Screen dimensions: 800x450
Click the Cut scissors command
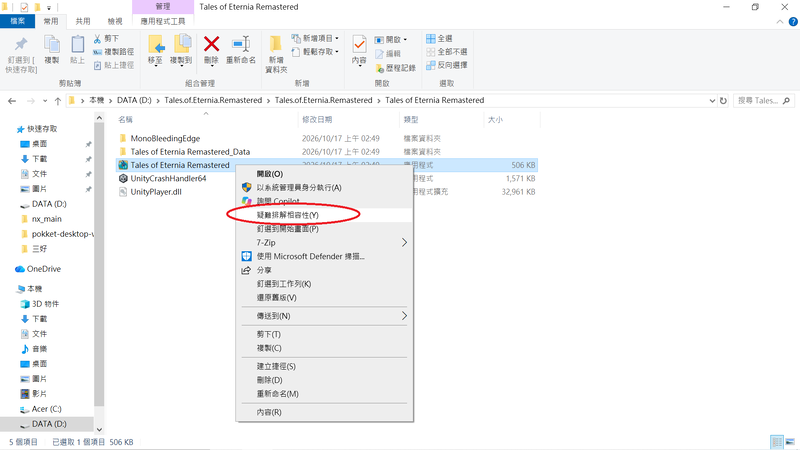coord(107,39)
